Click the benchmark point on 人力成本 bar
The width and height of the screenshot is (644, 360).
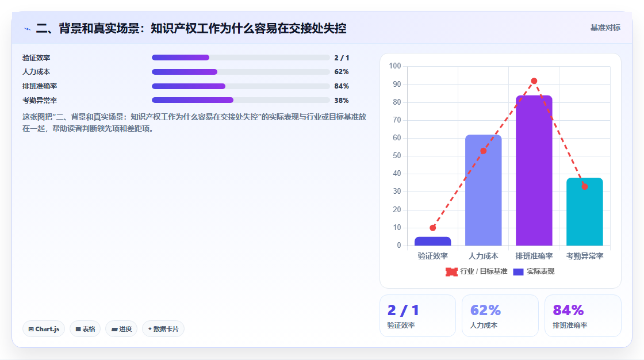pos(484,151)
